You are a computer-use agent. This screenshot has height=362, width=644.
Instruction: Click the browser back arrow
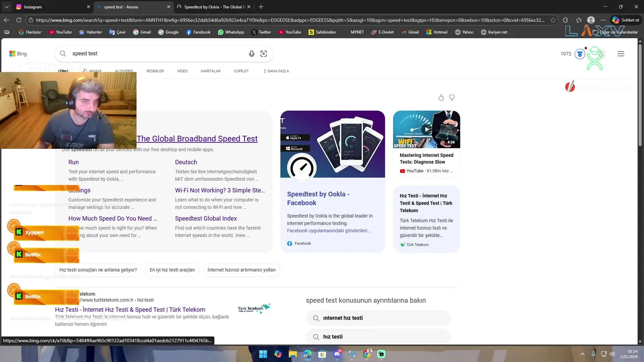7,20
